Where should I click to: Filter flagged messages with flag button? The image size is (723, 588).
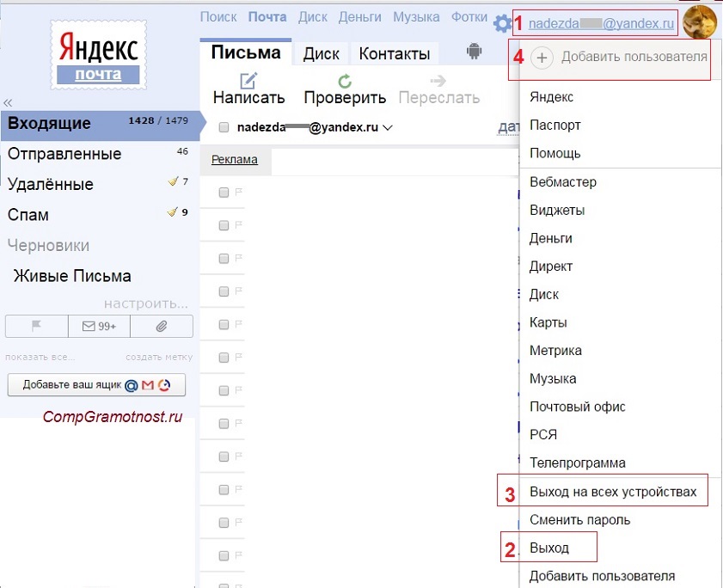pyautogui.click(x=36, y=327)
